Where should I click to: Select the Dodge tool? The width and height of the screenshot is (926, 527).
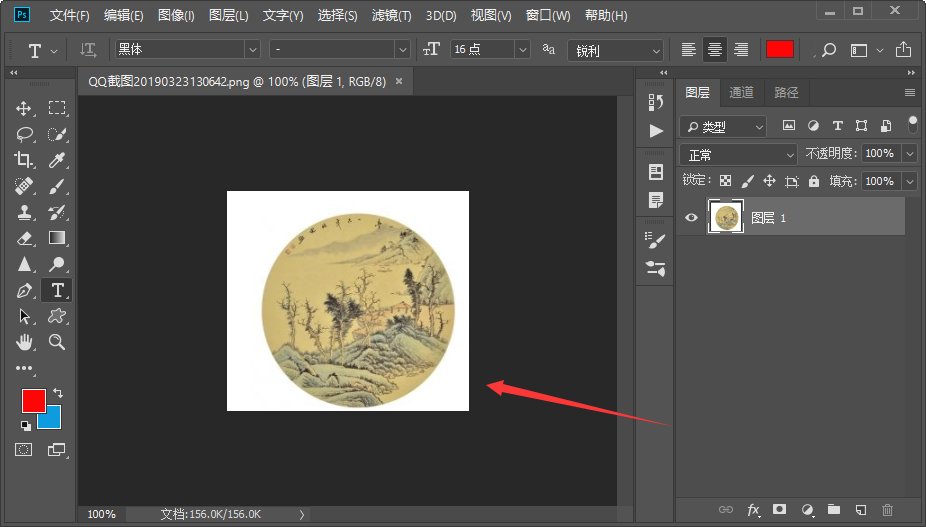tap(57, 264)
